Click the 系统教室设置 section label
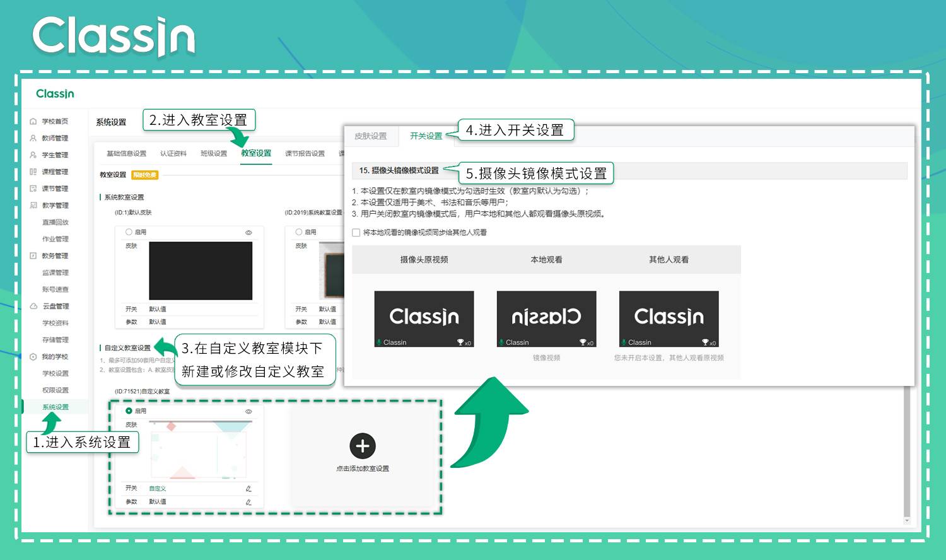Viewport: 946px width, 560px height. pos(124,197)
